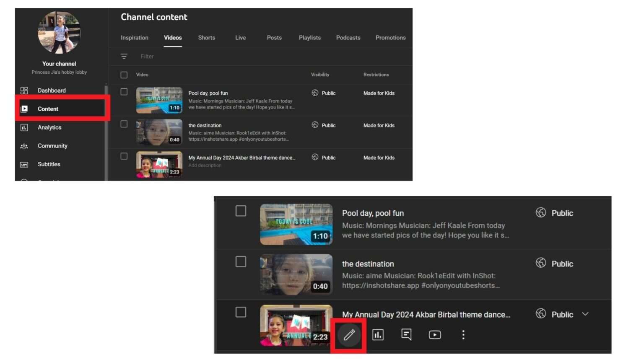
Task: Open the Dashboard from the sidebar icon
Action: pyautogui.click(x=24, y=90)
